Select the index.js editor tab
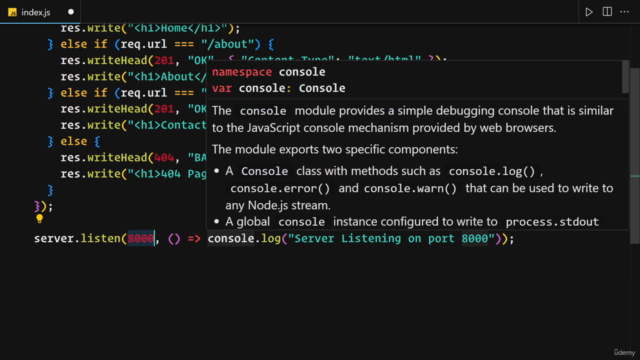This screenshot has height=360, width=640. pyautogui.click(x=40, y=12)
